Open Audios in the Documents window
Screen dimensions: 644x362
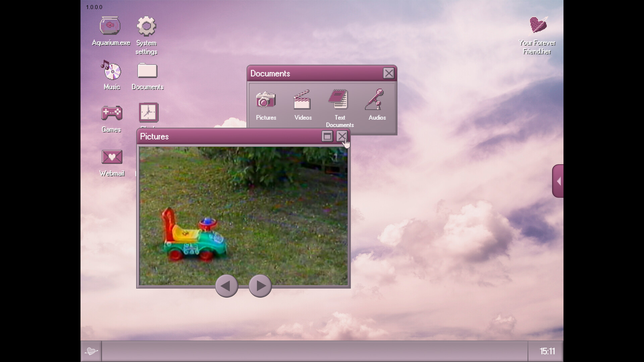point(376,101)
